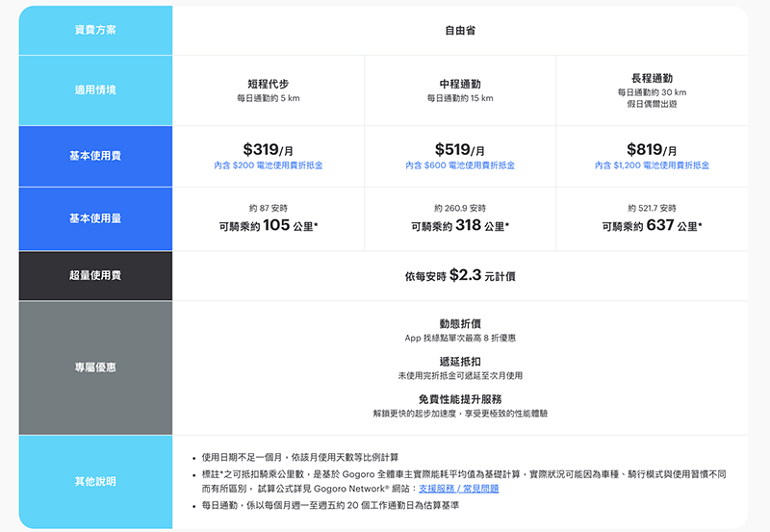
Task: Click the 內含 $1,200 電池使用費折抵金 text
Action: (652, 165)
